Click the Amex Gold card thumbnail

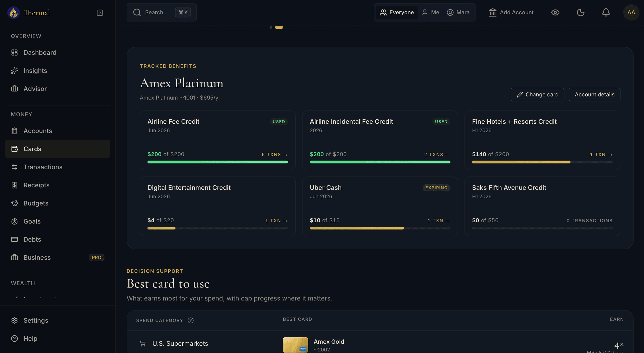[x=295, y=345]
